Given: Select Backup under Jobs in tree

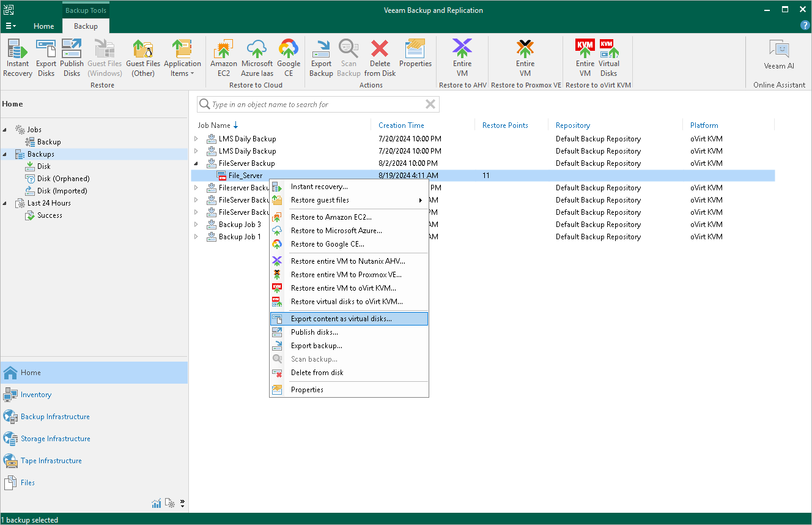Looking at the screenshot, I should [x=49, y=142].
